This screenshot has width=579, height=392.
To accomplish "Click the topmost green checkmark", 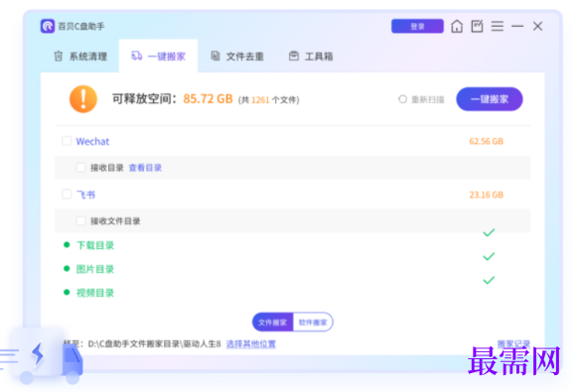I will 489,232.
